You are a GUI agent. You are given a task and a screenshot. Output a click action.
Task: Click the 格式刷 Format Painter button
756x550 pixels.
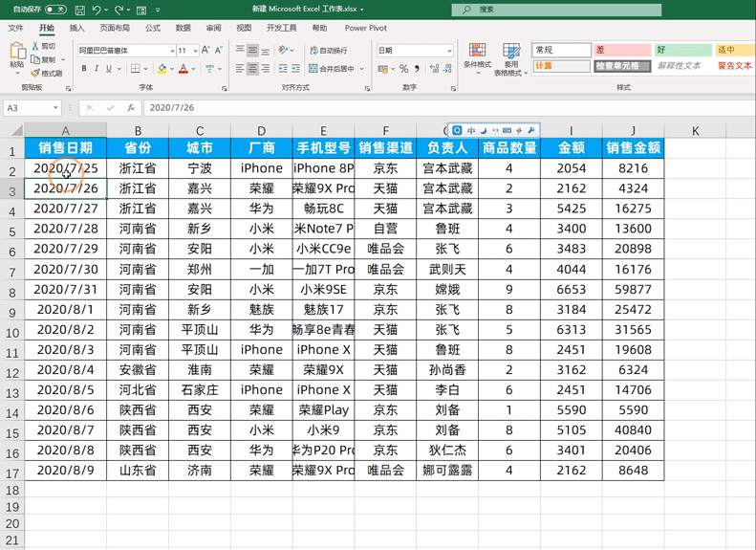tap(47, 74)
